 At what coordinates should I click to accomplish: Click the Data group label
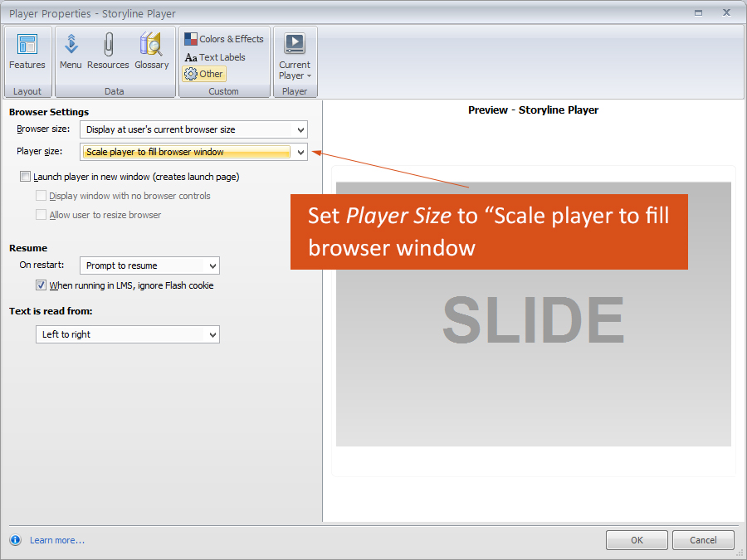coord(115,91)
